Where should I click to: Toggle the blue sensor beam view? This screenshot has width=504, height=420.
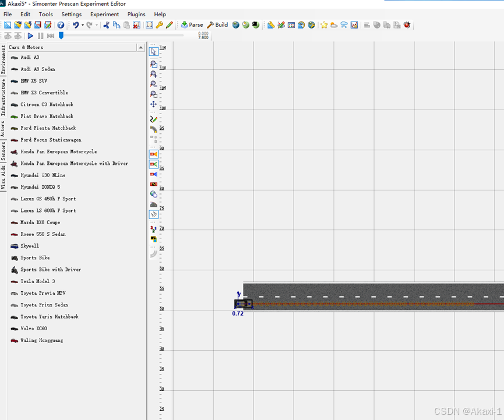[x=154, y=174]
